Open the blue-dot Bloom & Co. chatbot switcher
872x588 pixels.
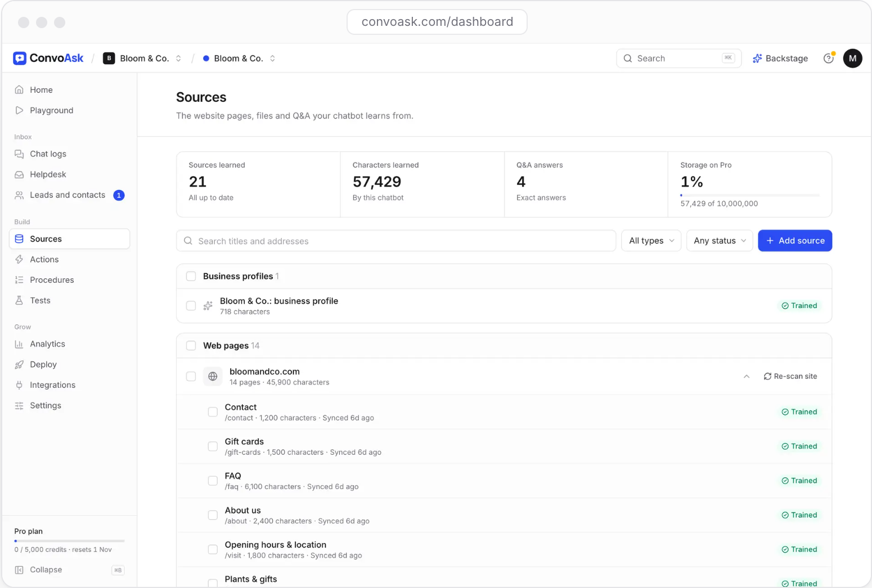tap(239, 58)
